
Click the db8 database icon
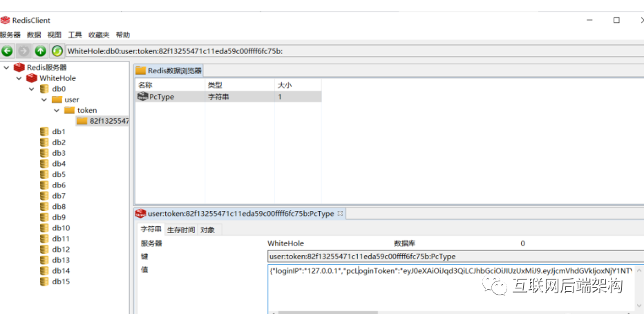point(44,206)
